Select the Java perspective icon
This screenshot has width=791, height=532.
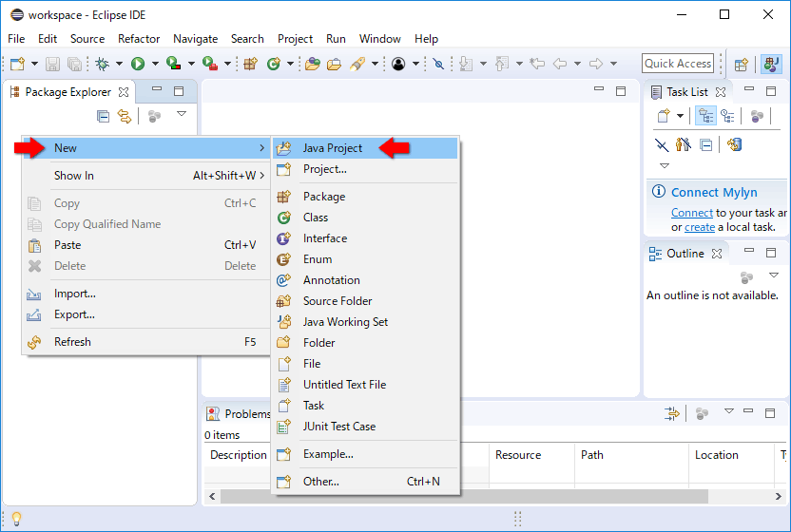coord(771,64)
